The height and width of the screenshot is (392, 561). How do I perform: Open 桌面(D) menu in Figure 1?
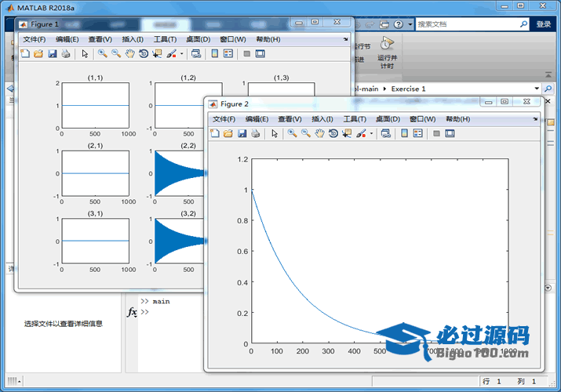pos(199,39)
